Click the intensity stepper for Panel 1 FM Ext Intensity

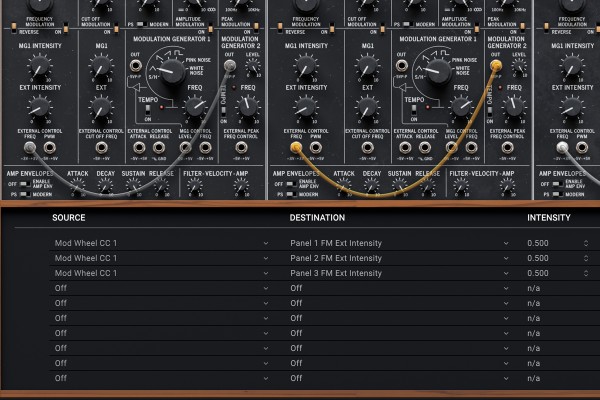click(586, 243)
